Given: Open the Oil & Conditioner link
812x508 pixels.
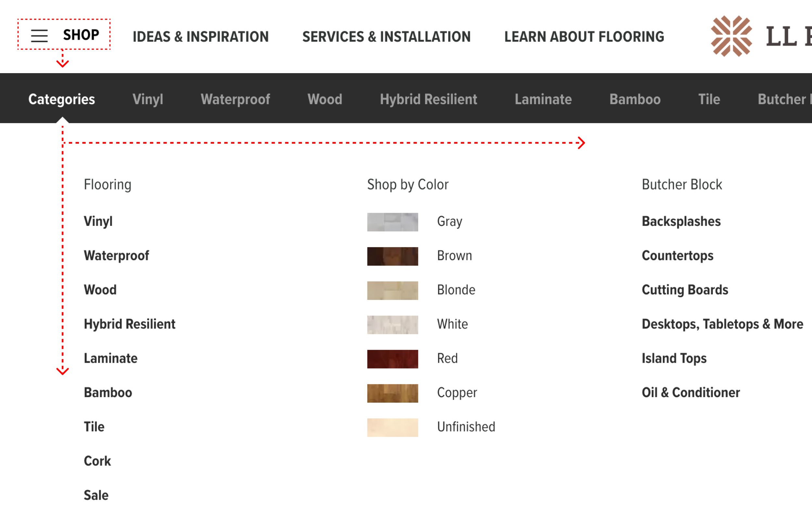Looking at the screenshot, I should [x=691, y=393].
